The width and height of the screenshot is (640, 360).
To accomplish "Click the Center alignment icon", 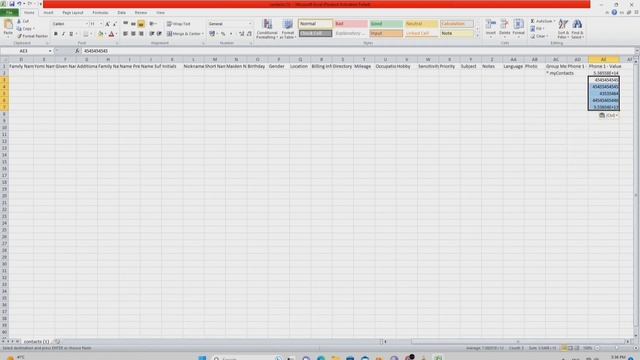I will [133, 34].
